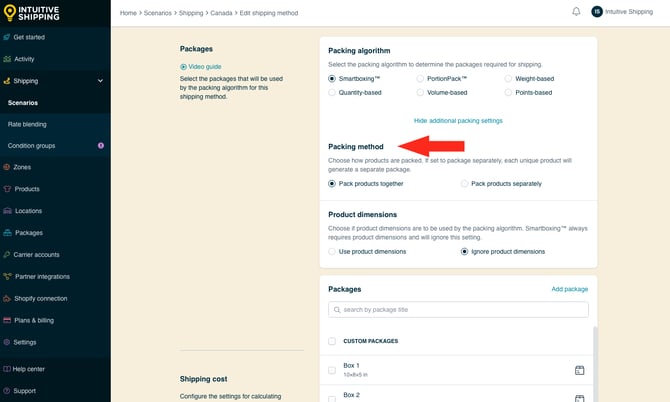670x402 pixels.
Task: Open Carrier accounts from the sidebar
Action: tap(36, 255)
